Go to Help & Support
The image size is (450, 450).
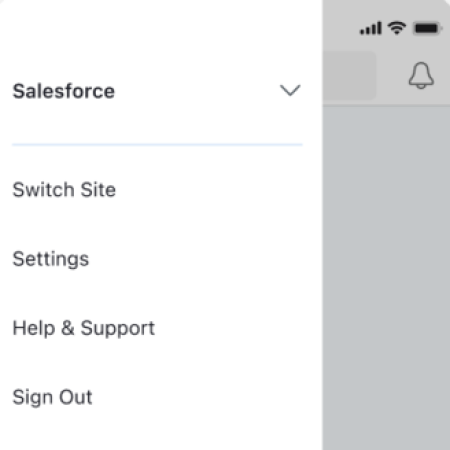(x=84, y=328)
